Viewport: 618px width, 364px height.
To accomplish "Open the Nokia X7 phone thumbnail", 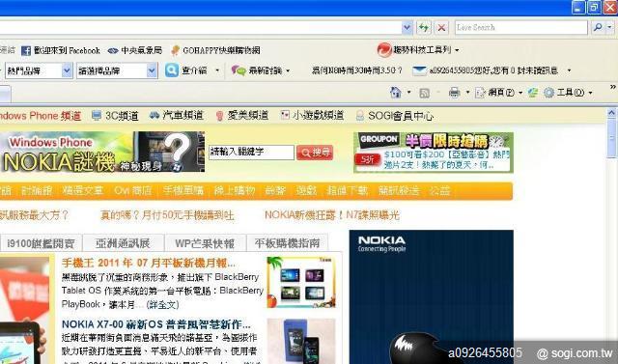I will [x=301, y=341].
